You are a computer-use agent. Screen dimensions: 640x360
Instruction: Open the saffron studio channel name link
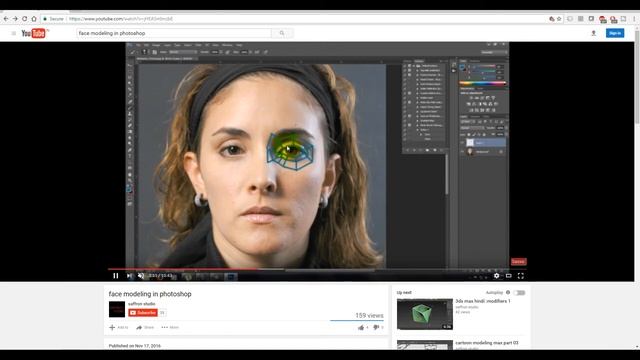(142, 304)
